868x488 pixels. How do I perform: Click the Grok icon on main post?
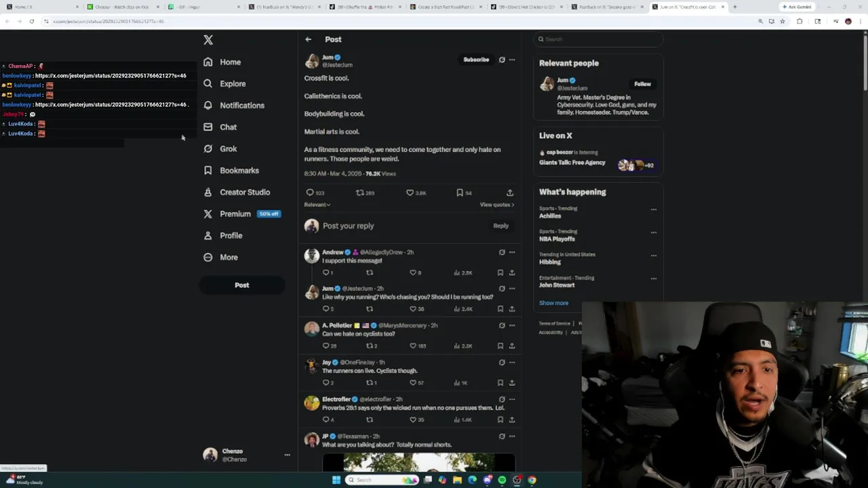tap(502, 60)
